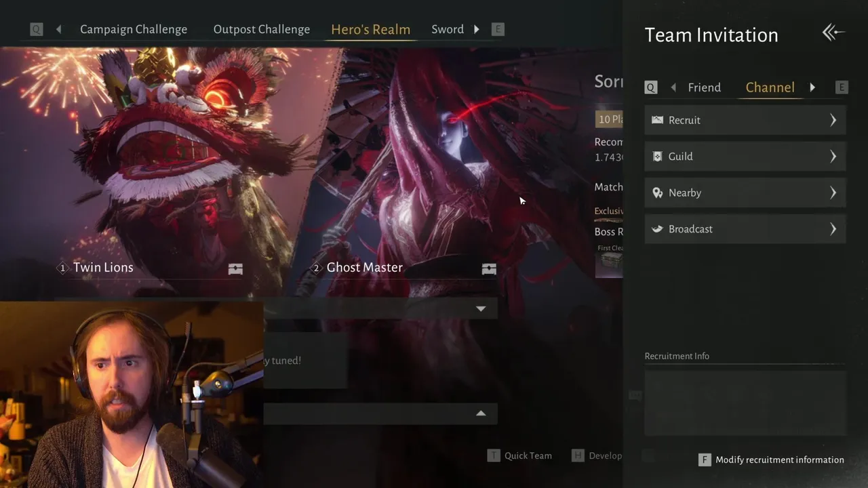Click right arrow after Sword tab
The width and height of the screenshot is (868, 488).
477,29
